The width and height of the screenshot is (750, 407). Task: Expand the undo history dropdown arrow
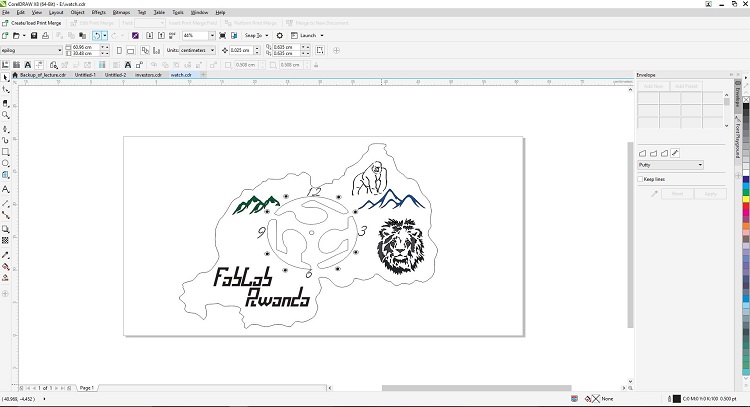pyautogui.click(x=105, y=35)
